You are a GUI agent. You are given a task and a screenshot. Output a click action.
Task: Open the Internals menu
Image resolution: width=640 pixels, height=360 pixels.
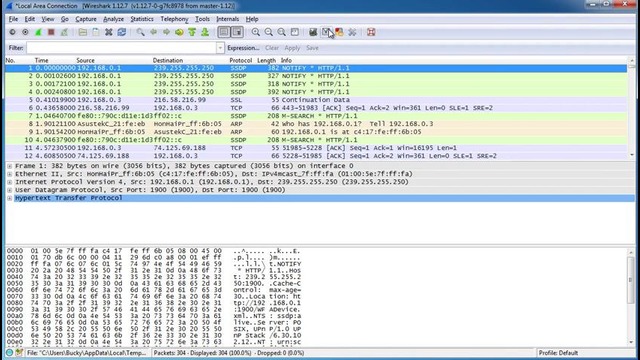tap(228, 19)
